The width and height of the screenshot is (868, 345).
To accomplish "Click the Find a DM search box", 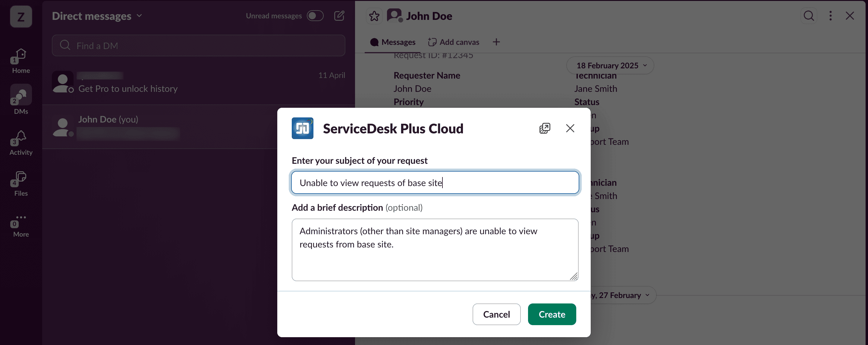I will [199, 45].
